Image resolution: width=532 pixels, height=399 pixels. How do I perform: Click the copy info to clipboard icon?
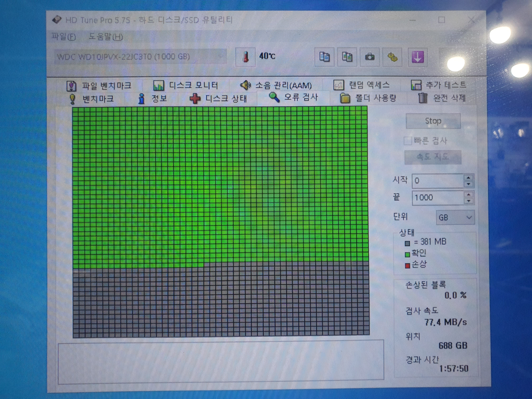[x=324, y=57]
